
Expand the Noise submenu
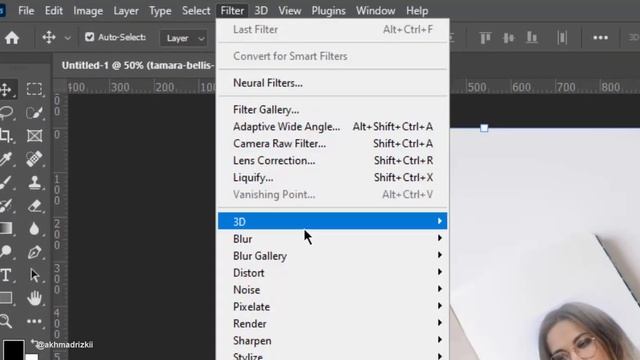(x=332, y=290)
